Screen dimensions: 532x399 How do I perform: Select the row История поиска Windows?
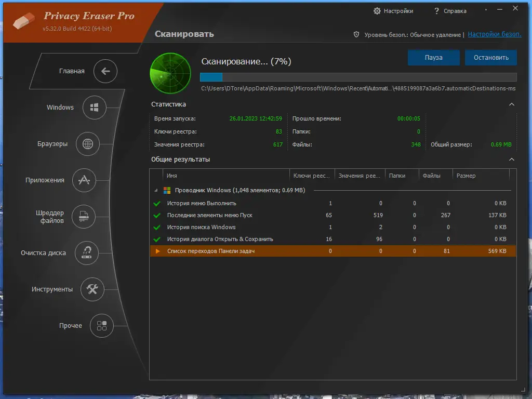pos(333,227)
